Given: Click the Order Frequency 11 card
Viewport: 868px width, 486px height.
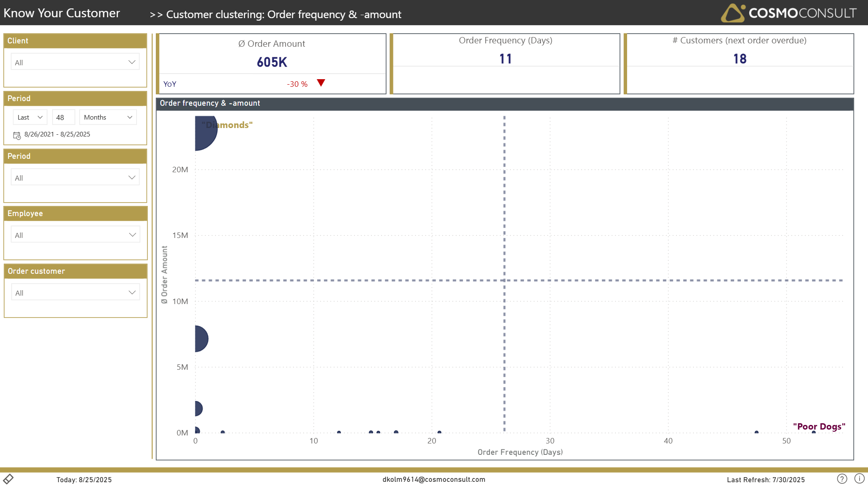Looking at the screenshot, I should pyautogui.click(x=505, y=59).
